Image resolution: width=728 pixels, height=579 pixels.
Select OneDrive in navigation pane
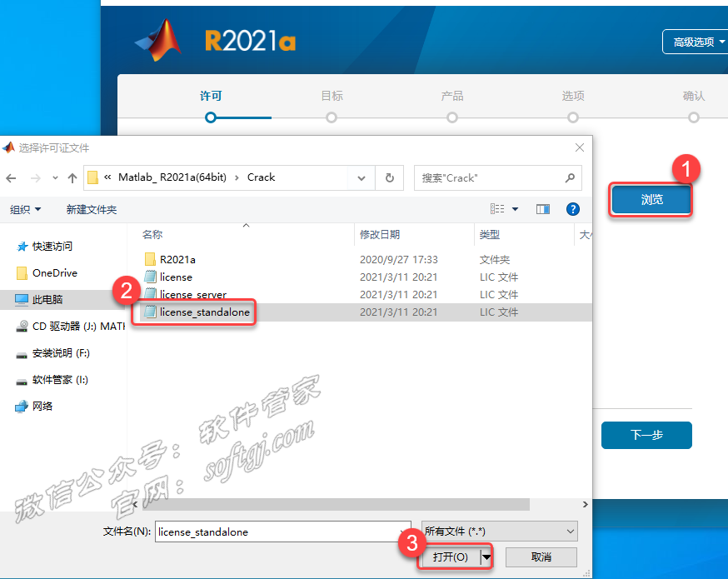pos(47,273)
